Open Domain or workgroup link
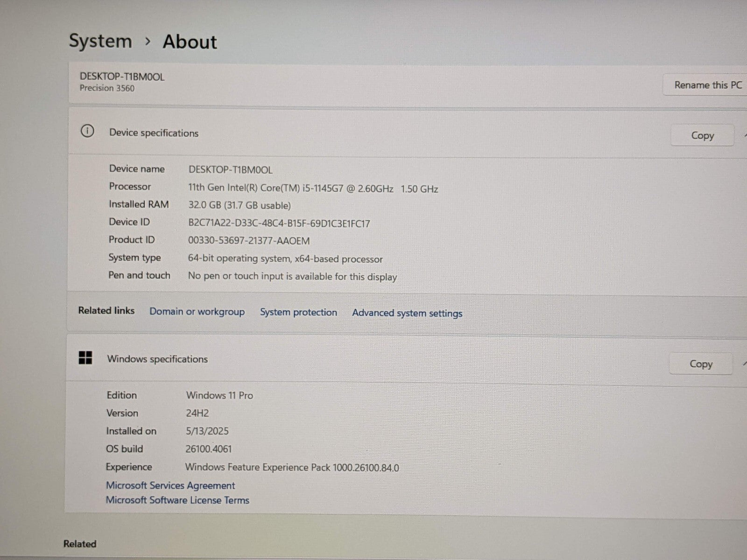Screen dimensions: 747x560 click(x=197, y=312)
